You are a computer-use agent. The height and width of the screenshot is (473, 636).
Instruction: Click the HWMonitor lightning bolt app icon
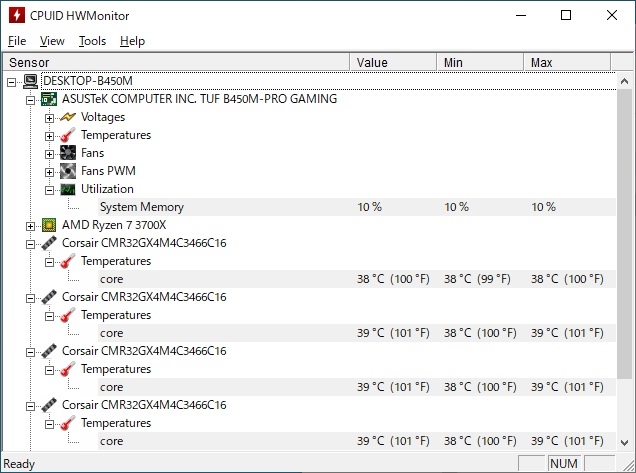pyautogui.click(x=17, y=15)
